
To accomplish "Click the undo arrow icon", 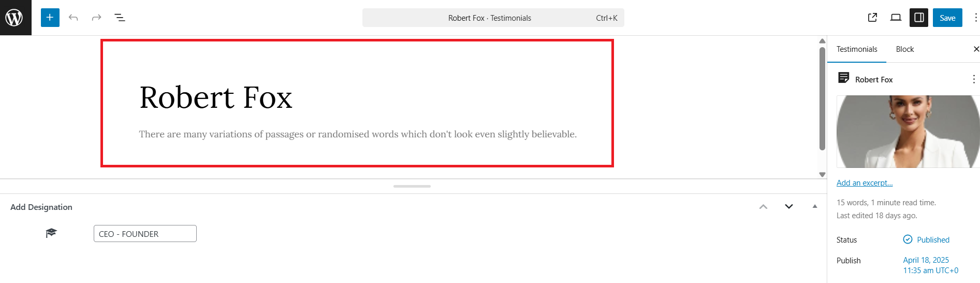I will [x=74, y=18].
